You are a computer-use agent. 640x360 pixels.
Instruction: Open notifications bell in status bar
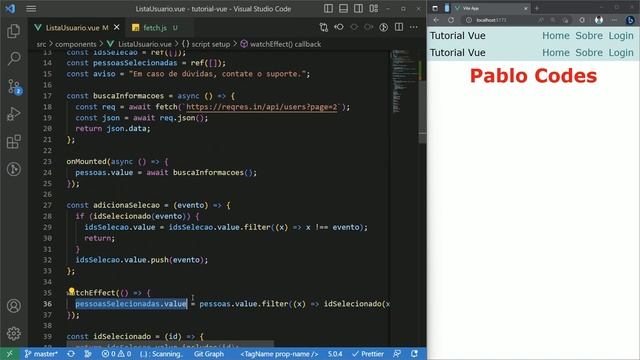pos(414,354)
